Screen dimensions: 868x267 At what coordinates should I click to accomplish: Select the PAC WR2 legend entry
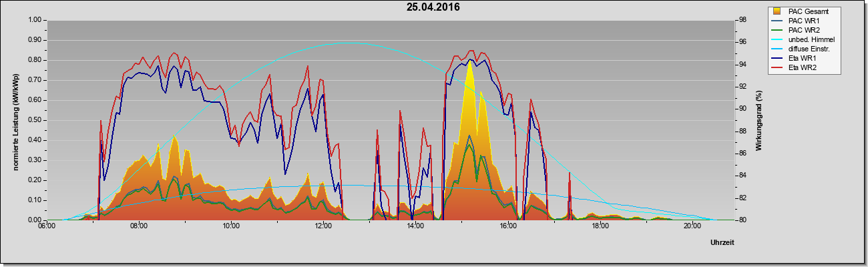(804, 30)
